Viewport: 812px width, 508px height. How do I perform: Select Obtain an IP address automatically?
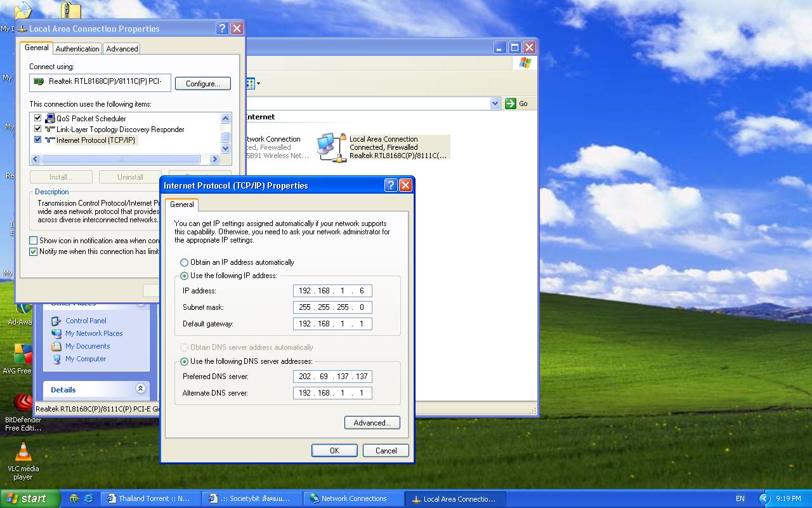[x=184, y=262]
